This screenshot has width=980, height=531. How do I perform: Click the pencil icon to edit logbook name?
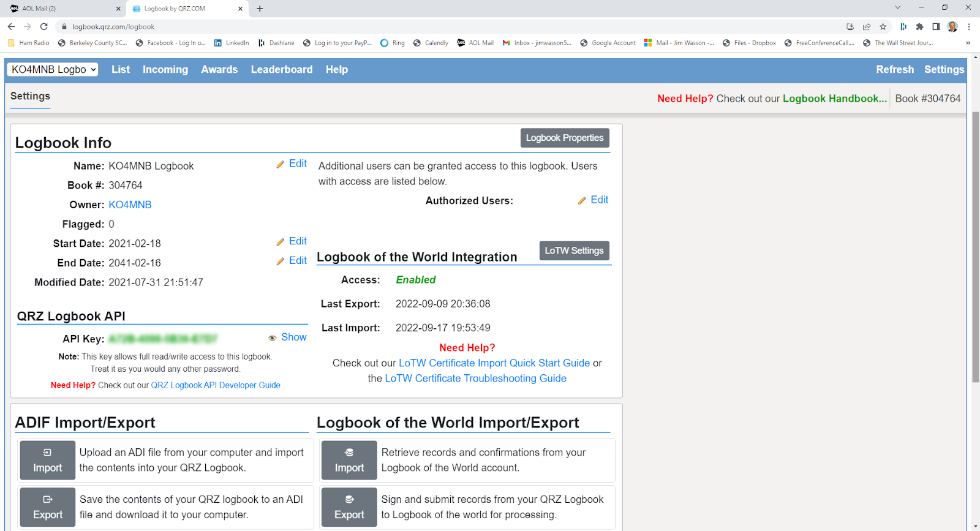click(280, 164)
